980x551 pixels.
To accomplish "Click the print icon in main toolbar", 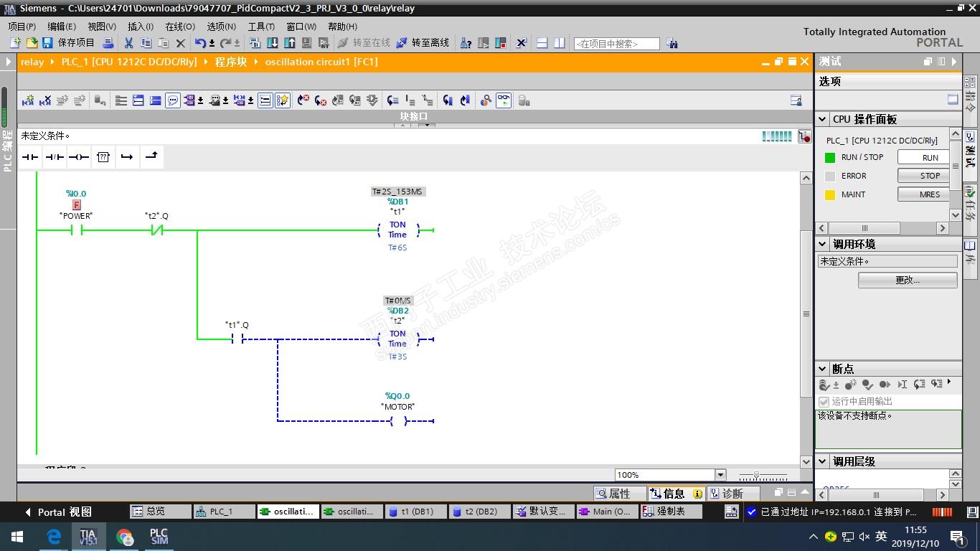I will (x=108, y=43).
